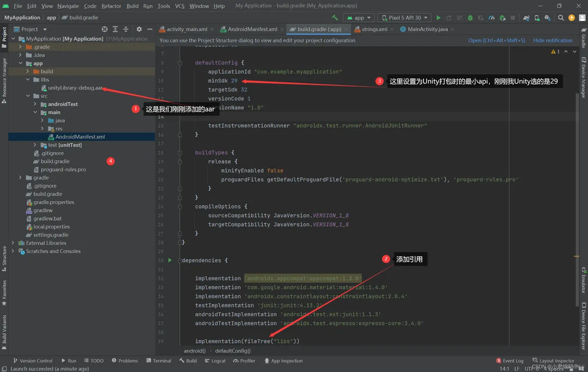
Task: Click the Hide notification link
Action: 552,40
